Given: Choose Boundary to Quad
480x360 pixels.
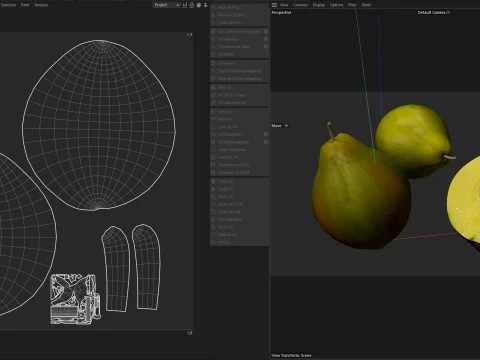Looking at the screenshot, I should (239, 173).
